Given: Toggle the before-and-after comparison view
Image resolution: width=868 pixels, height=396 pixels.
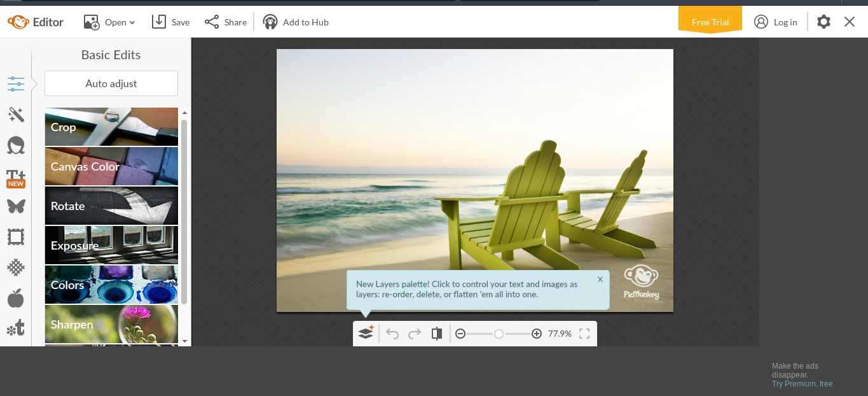Looking at the screenshot, I should click(x=436, y=333).
